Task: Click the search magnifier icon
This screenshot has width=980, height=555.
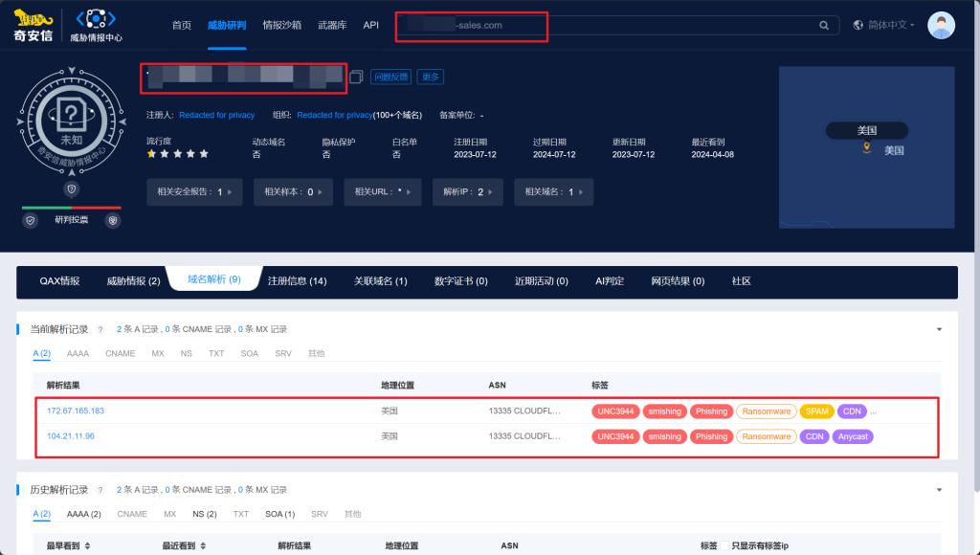Action: 823,26
